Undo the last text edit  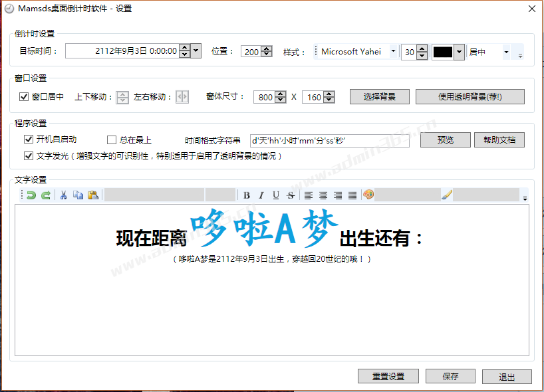click(x=31, y=195)
